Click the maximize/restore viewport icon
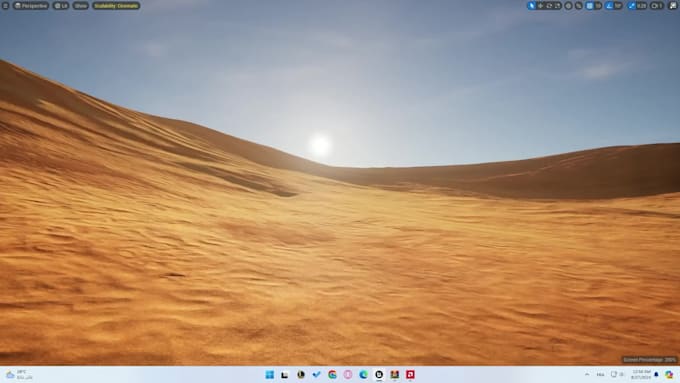This screenshot has width=680, height=383. [x=673, y=6]
